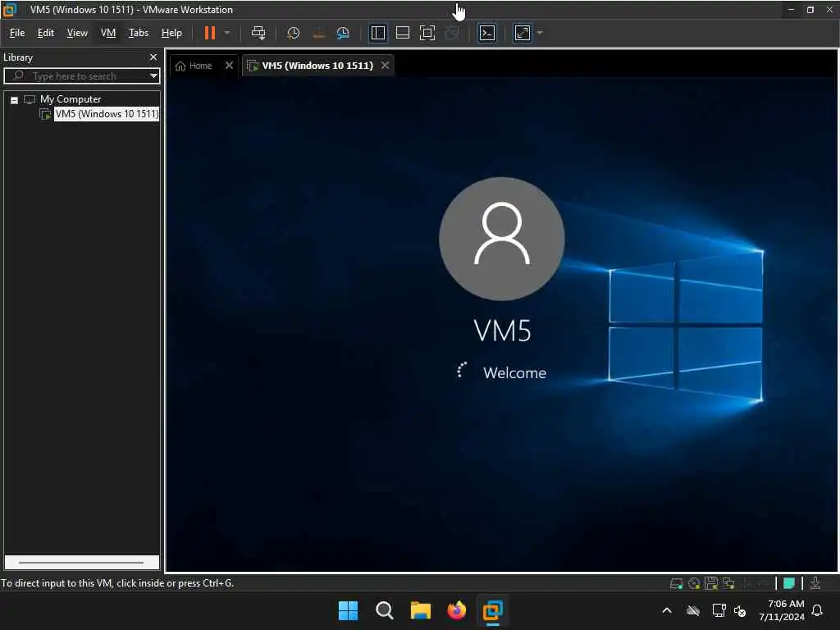Image resolution: width=840 pixels, height=630 pixels.
Task: Click the teal message log status icon
Action: point(788,583)
